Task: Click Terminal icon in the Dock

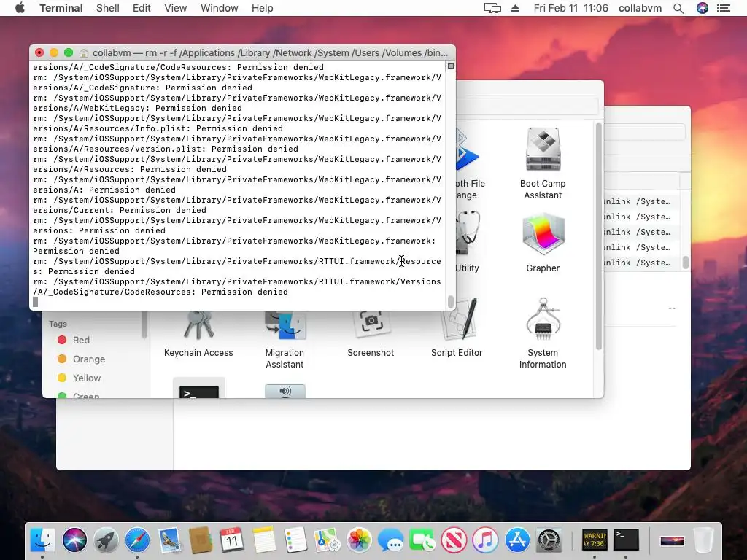Action: [x=625, y=540]
